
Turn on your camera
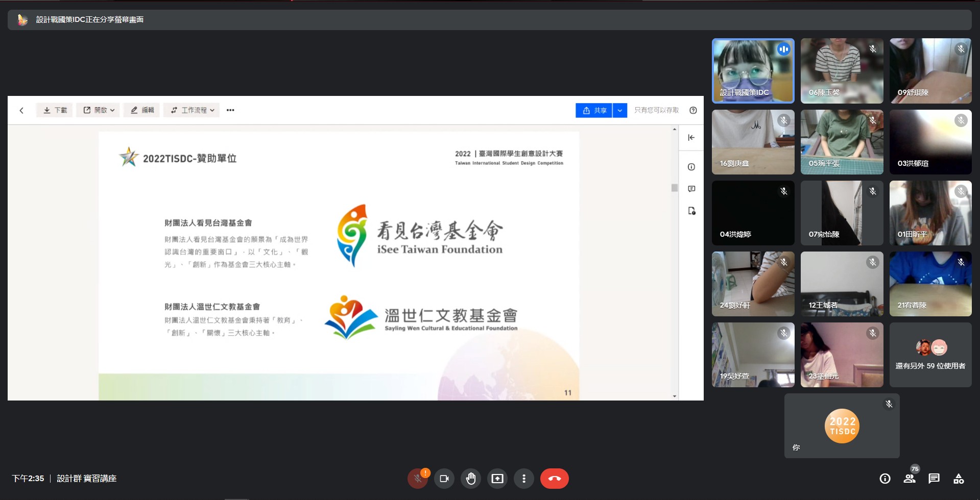(444, 478)
